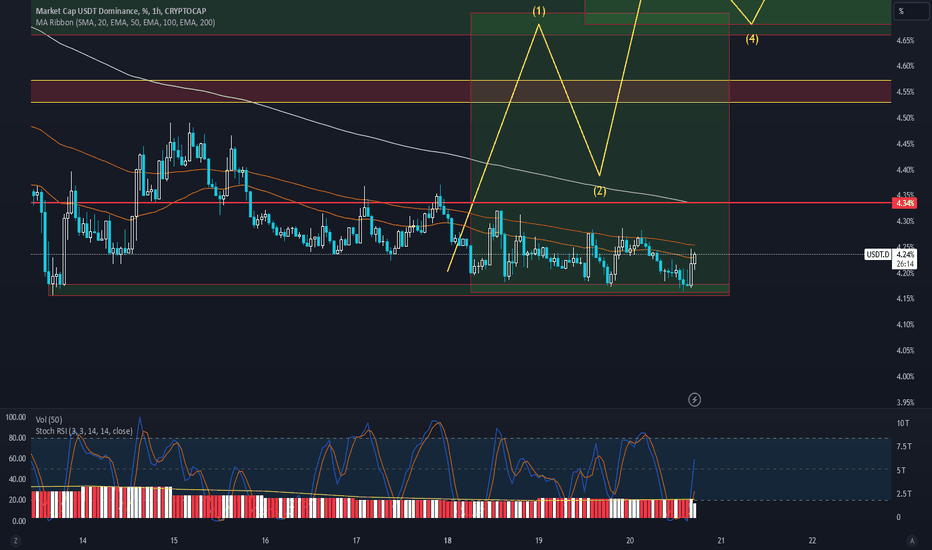
Task: Click the 4.15% price axis label
Action: tap(905, 298)
